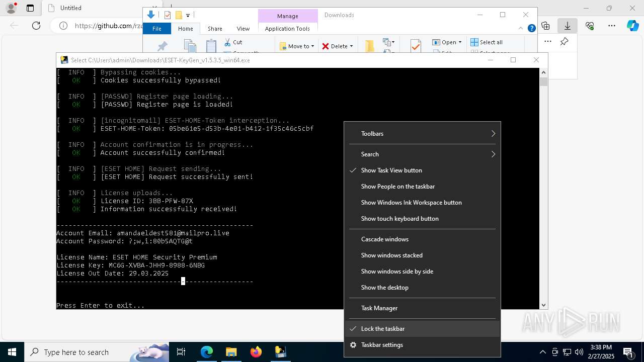Select Show windows stacked

[423, 255]
